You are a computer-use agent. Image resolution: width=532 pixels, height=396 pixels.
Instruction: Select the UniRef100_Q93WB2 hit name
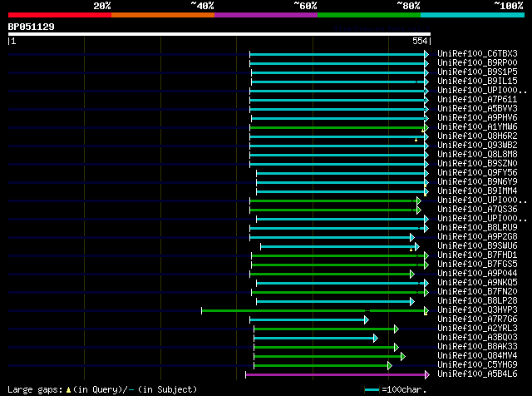coord(477,146)
